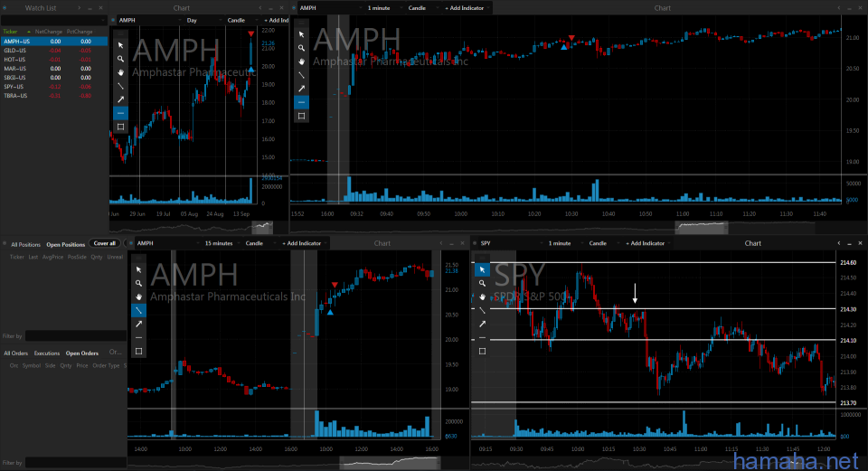Open Candle style dropdown in SPY chart

(603, 243)
